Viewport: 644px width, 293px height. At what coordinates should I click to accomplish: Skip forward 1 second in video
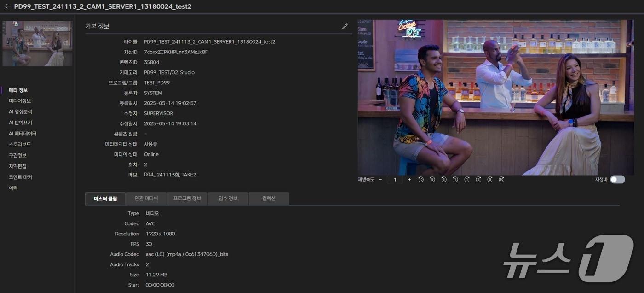(x=467, y=180)
